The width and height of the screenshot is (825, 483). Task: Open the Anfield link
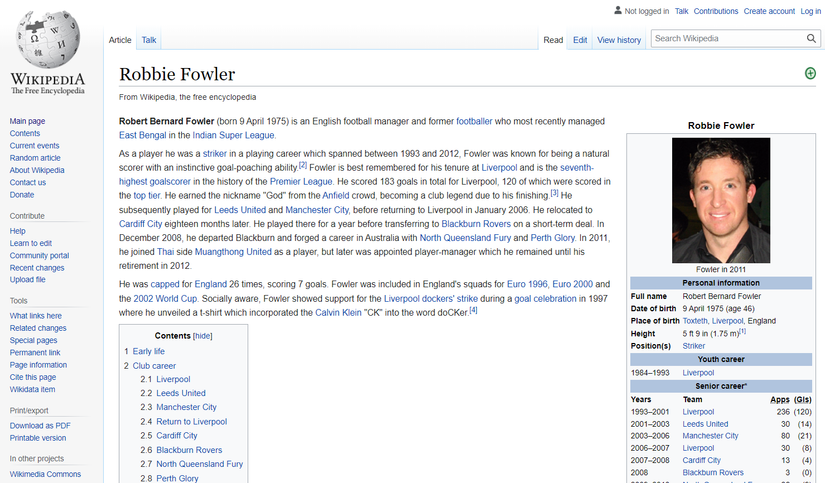pos(336,196)
